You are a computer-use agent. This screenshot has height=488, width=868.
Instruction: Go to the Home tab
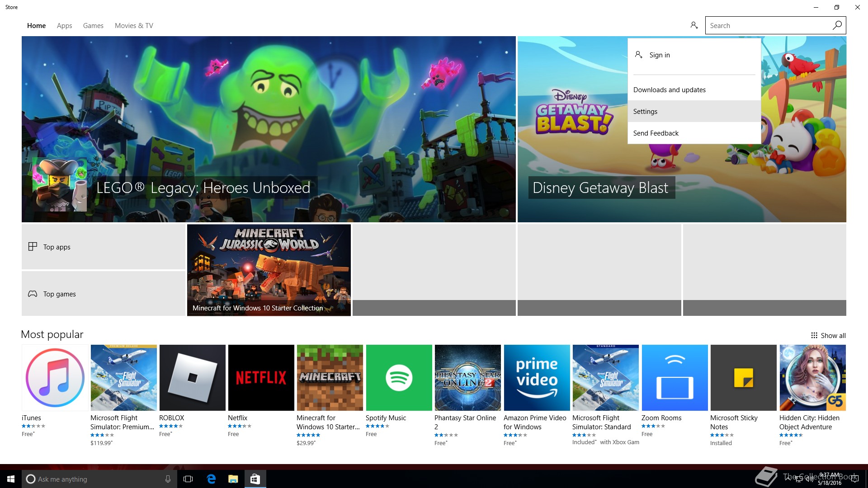36,26
